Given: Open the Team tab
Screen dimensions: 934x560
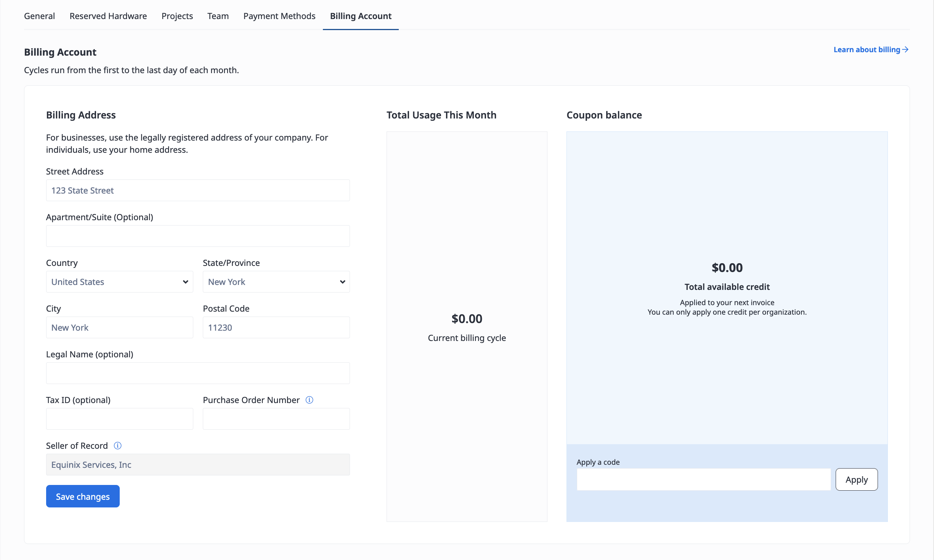Looking at the screenshot, I should pos(218,16).
